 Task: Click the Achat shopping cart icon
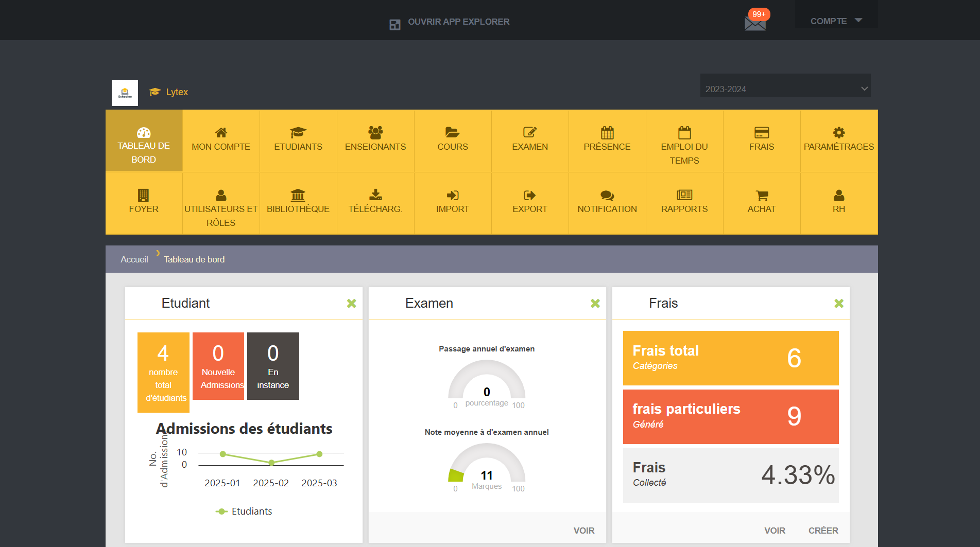click(x=762, y=195)
